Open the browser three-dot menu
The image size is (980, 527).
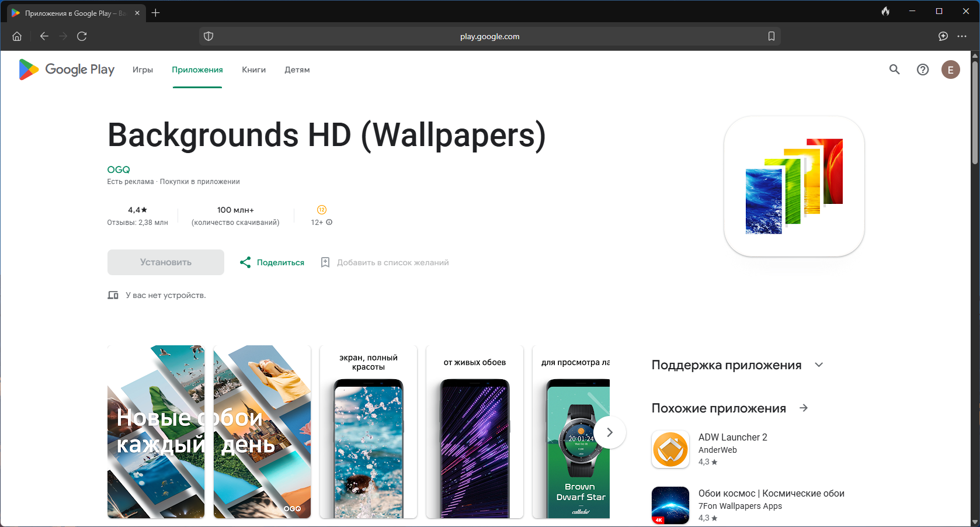(962, 36)
